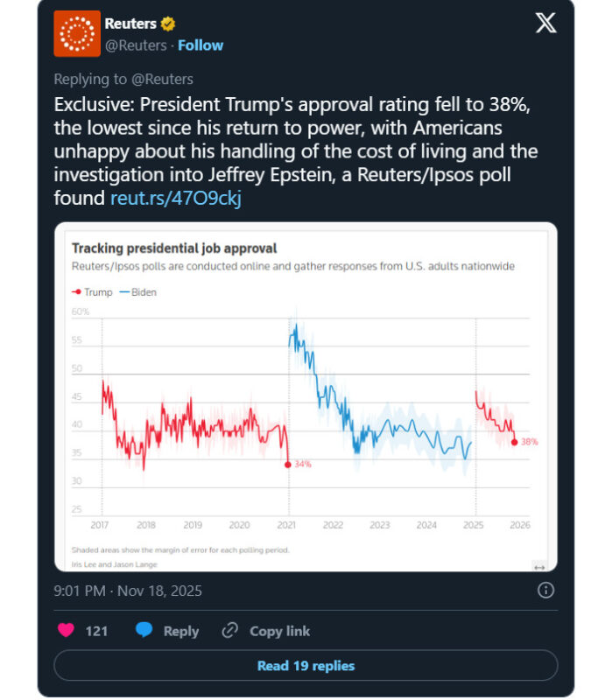
Task: Click the 38% endpoint marker on the chart
Action: 515,442
